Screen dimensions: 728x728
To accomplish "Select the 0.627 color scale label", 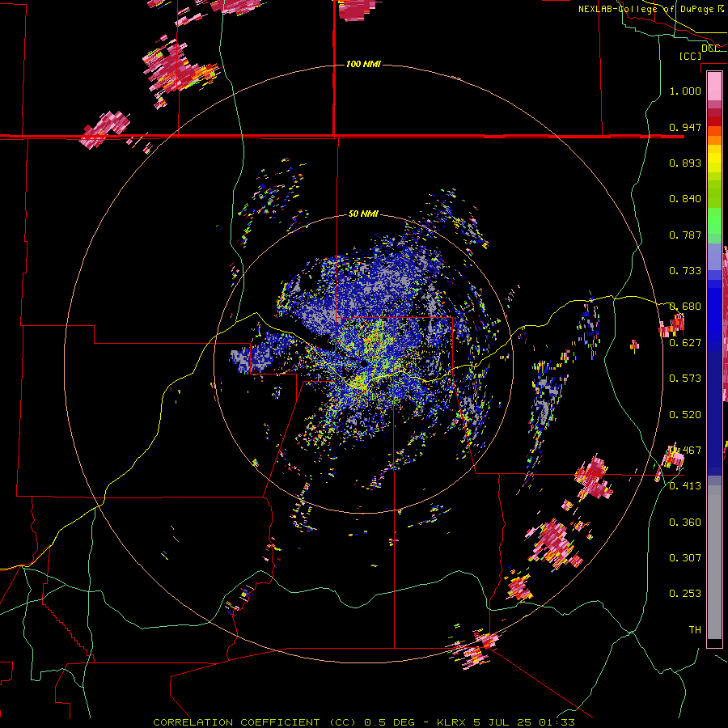I will click(x=685, y=343).
